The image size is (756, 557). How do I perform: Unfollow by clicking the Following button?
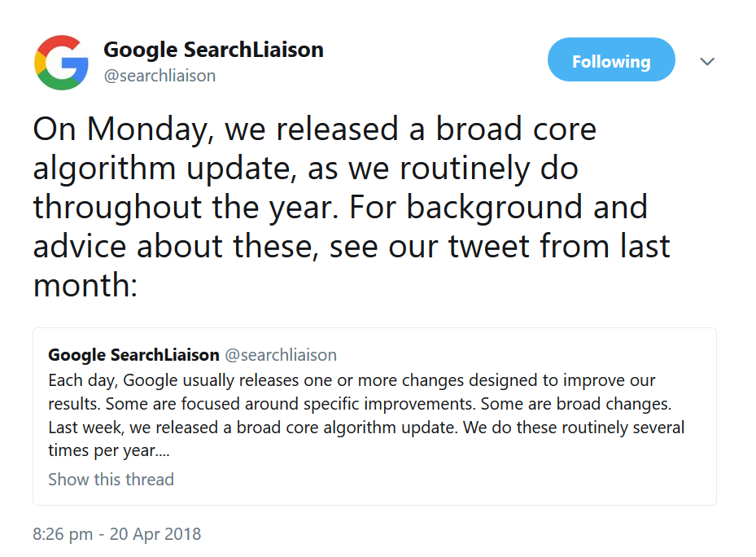coord(611,59)
